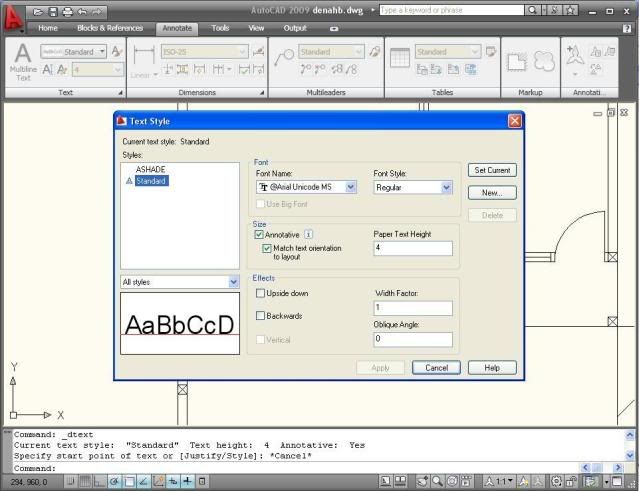Image resolution: width=639 pixels, height=491 pixels.
Task: Toggle Object Snap in status bar
Action: [x=129, y=482]
